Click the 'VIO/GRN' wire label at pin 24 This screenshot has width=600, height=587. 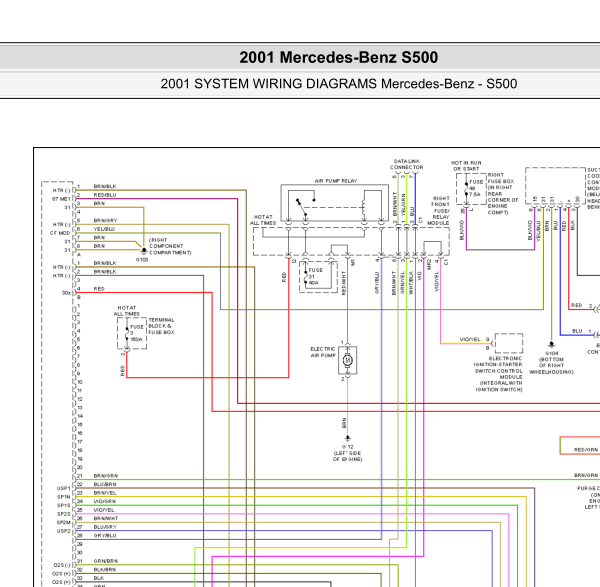[x=104, y=501]
